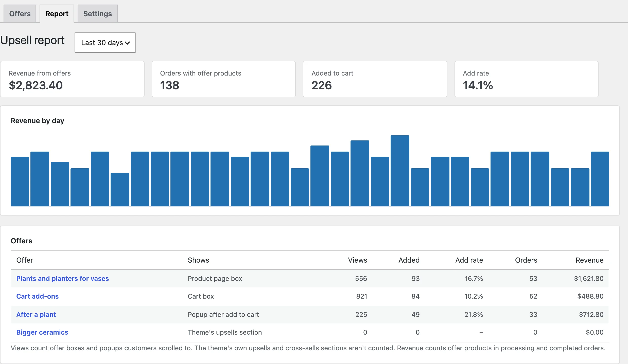Click the 84 added value
Screen dimensions: 628x364
pyautogui.click(x=415, y=296)
